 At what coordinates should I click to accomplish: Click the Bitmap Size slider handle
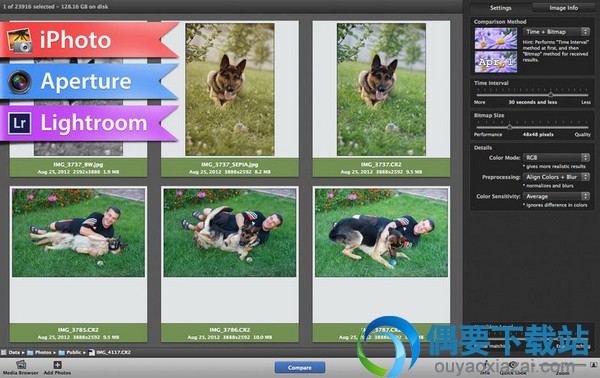pyautogui.click(x=509, y=127)
